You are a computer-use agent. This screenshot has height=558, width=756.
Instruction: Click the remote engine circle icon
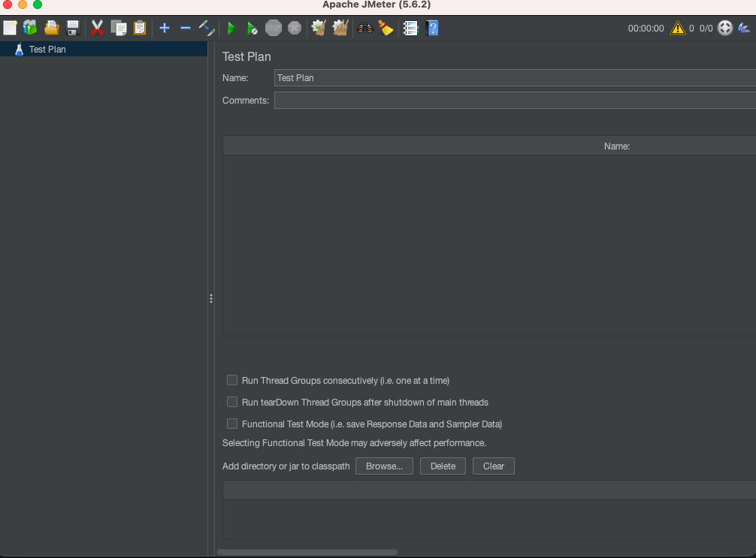click(x=725, y=28)
